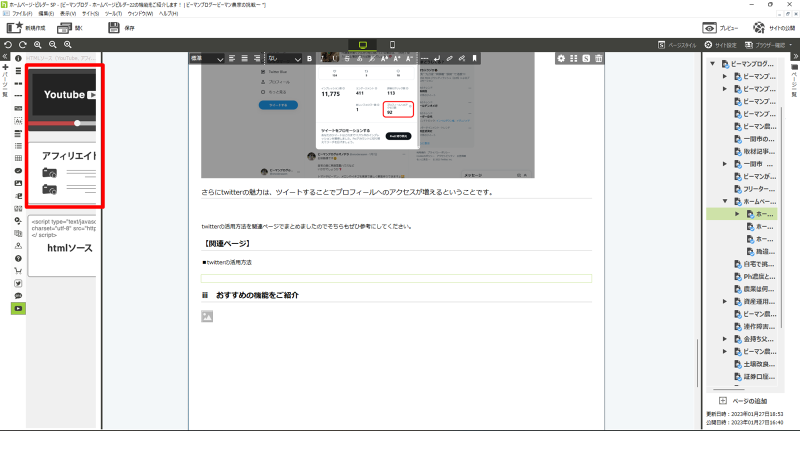The width and height of the screenshot is (800, 450).
Task: Click the Twitter bird icon in parts sidebar
Action: coord(18,283)
